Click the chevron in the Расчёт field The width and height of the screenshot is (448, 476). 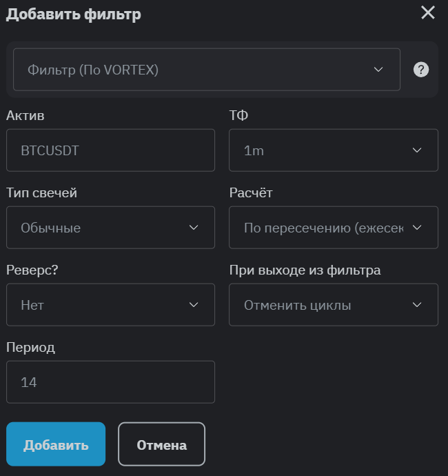coord(416,228)
